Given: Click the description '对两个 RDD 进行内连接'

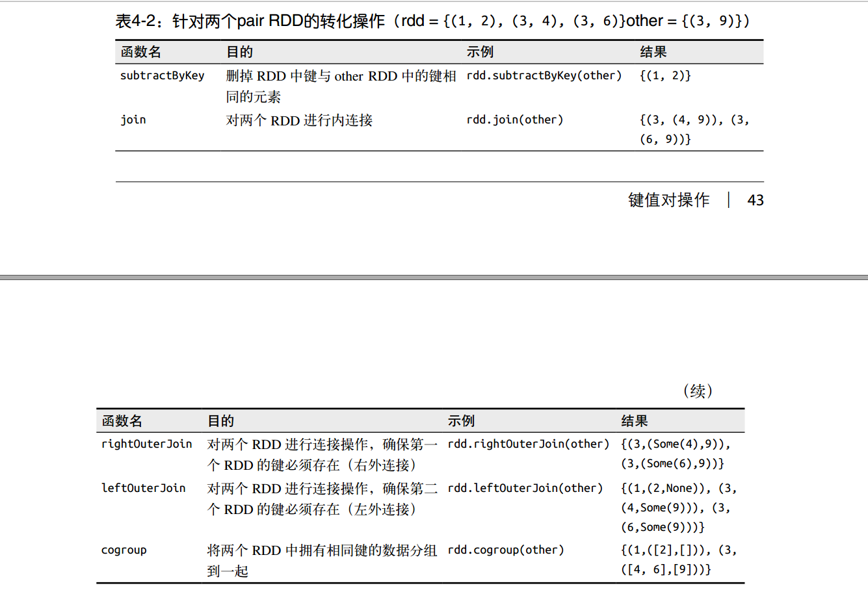Looking at the screenshot, I should (x=299, y=120).
